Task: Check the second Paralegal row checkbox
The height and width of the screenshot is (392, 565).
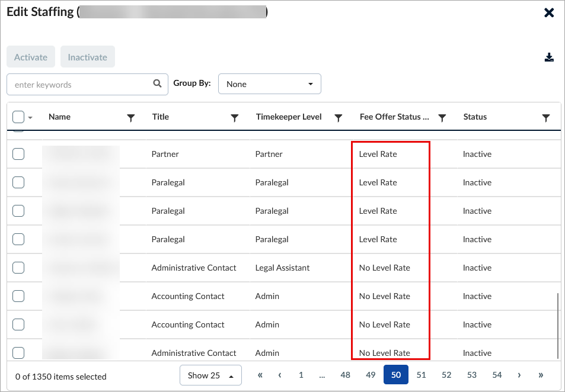Action: [18, 211]
